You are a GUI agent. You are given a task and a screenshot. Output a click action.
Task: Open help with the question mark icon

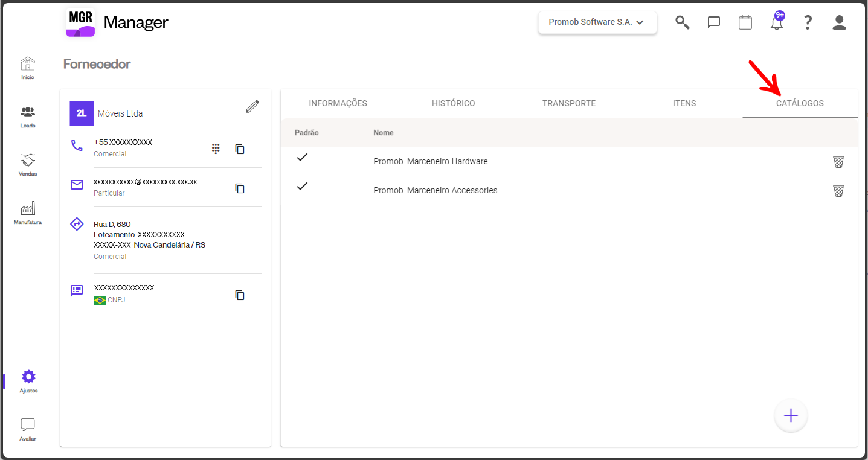[x=808, y=23]
